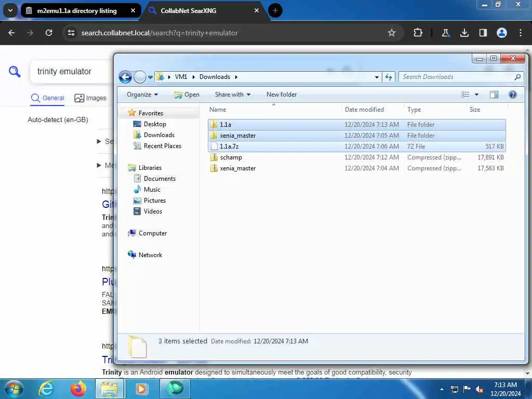Launch Firefox from taskbar
The image size is (532, 399).
78,389
